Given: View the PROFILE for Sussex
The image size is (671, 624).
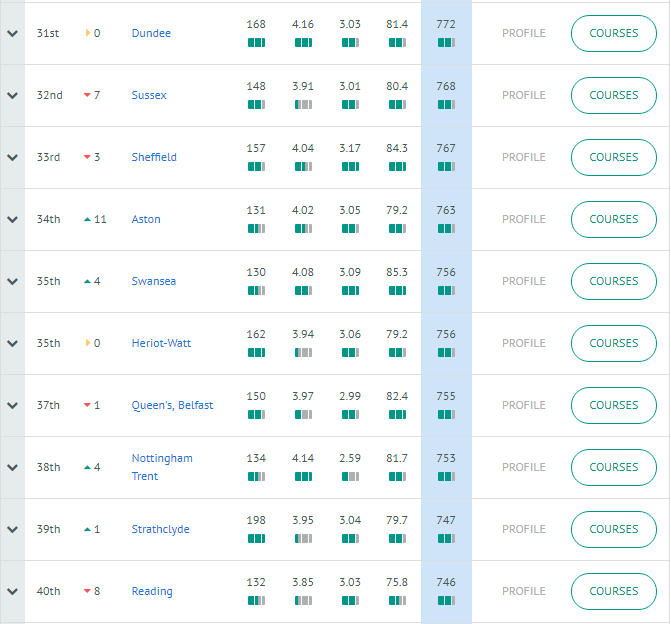Looking at the screenshot, I should (524, 95).
